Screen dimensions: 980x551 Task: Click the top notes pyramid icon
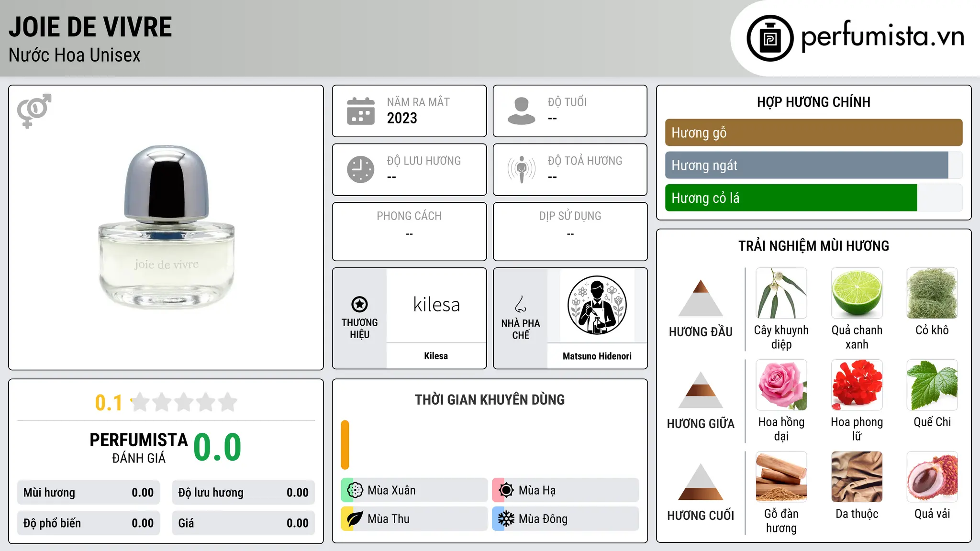click(x=701, y=298)
